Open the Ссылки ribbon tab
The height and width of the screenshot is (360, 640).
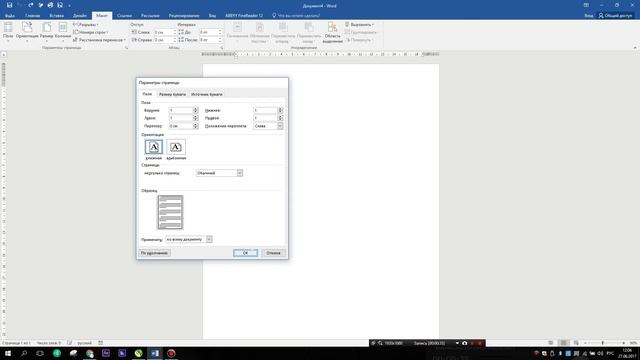pos(124,16)
